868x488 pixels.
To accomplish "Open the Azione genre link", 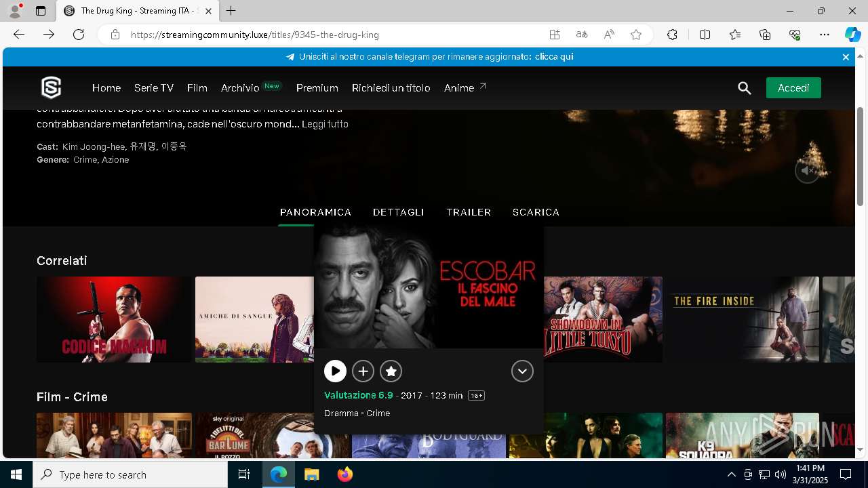I will (x=115, y=160).
